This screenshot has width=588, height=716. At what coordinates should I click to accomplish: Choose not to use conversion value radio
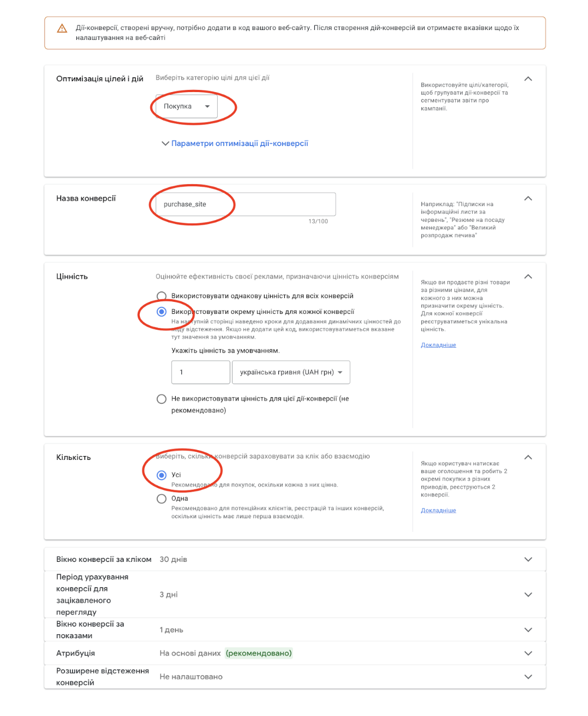(x=162, y=399)
